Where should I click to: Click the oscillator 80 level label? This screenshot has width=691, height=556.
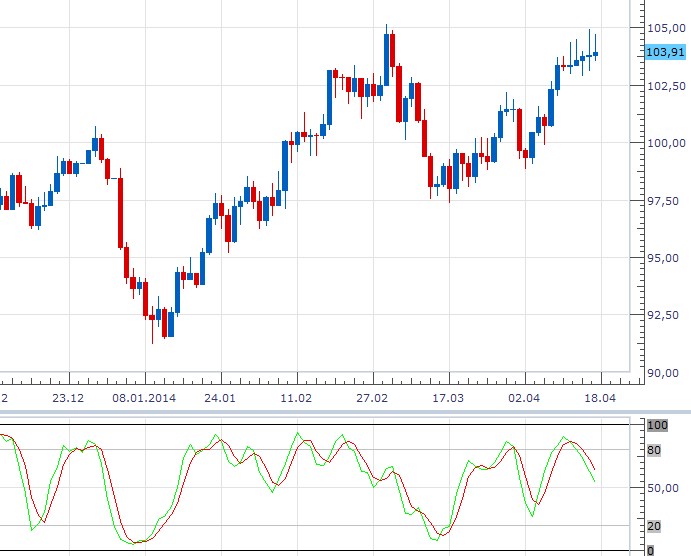654,450
